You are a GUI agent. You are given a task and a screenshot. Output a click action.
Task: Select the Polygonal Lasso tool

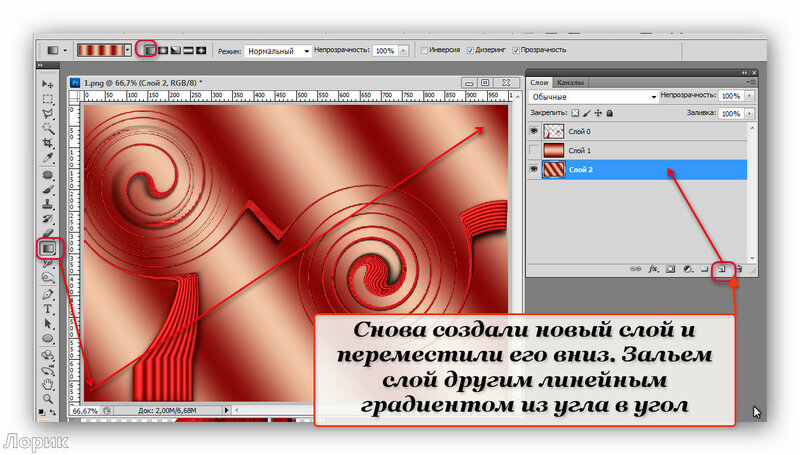click(48, 114)
